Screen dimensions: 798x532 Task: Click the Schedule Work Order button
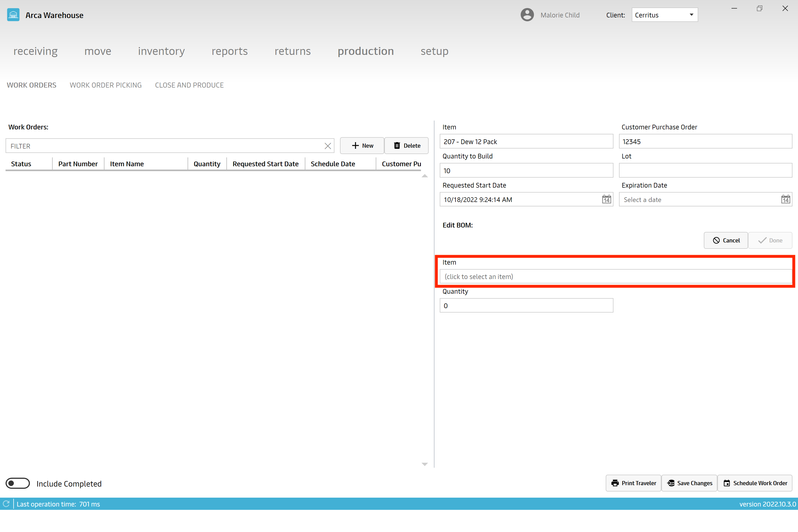pos(755,483)
